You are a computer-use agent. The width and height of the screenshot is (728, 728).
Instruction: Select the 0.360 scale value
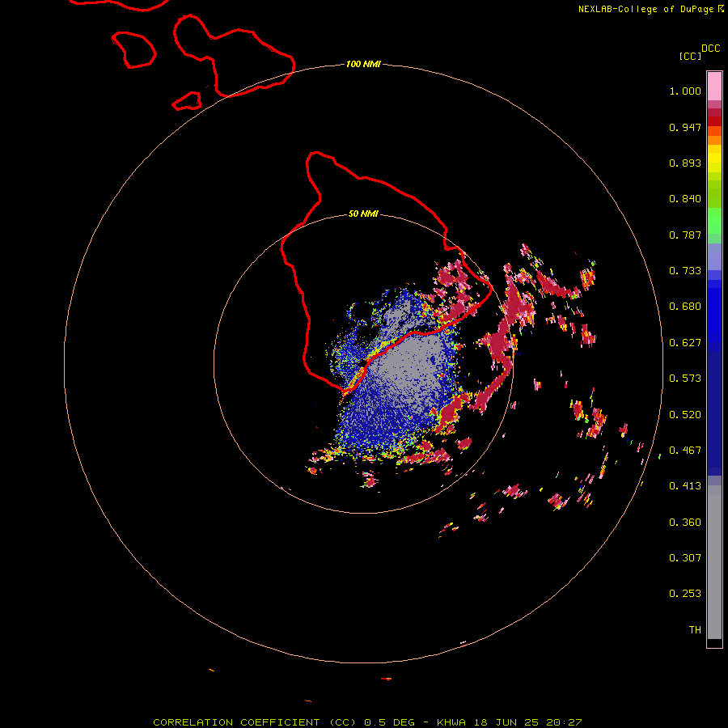685,523
